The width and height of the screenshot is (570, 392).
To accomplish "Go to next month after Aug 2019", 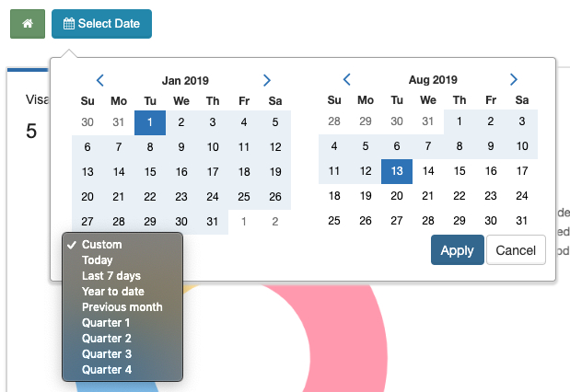I will (x=513, y=79).
